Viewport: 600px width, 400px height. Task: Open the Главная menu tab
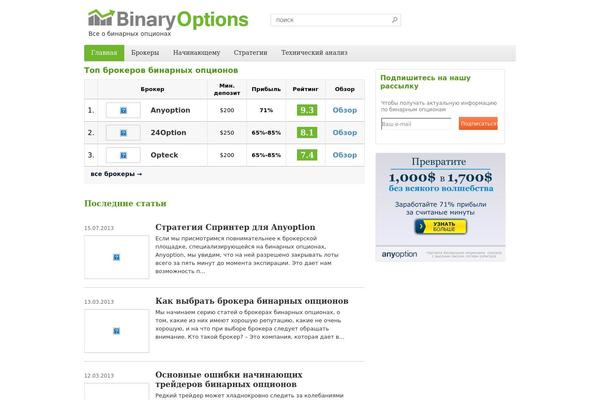tap(104, 53)
